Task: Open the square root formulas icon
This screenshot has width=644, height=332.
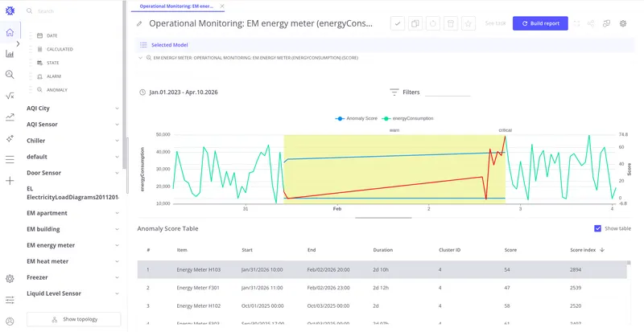Action: (10, 96)
